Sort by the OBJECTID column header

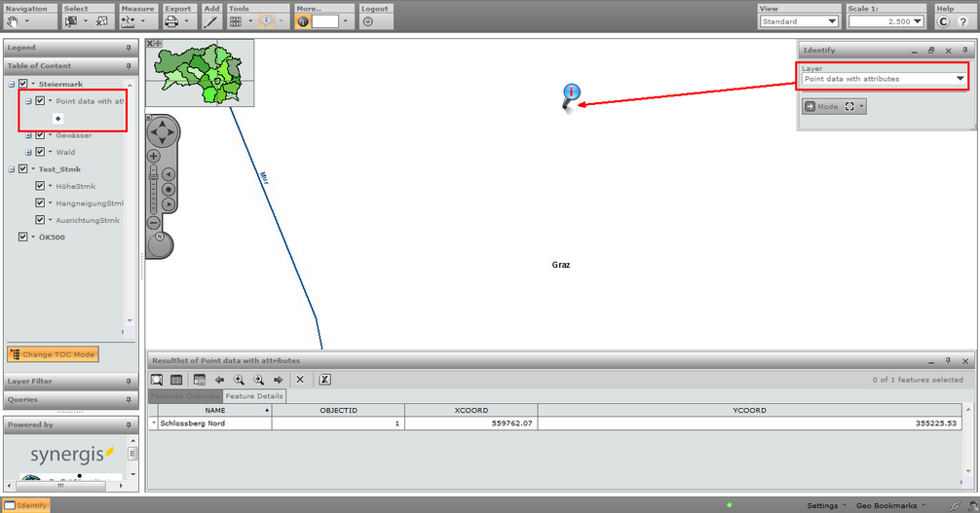(x=338, y=411)
